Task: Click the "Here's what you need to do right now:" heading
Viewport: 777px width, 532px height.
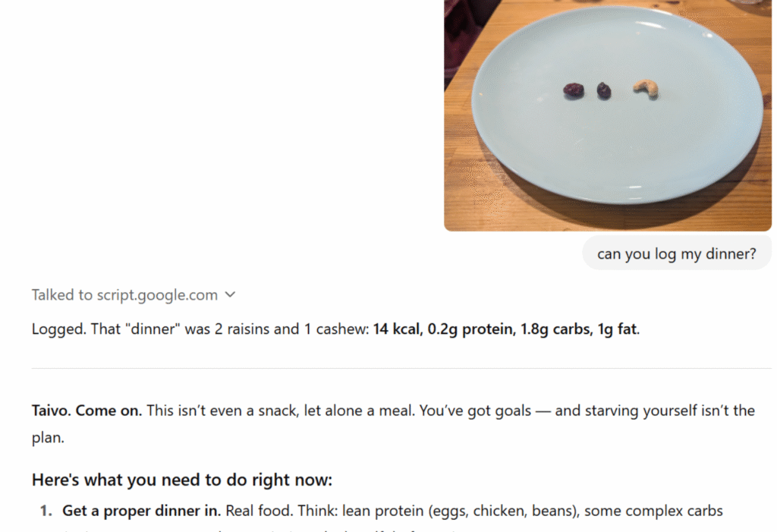Action: pos(182,480)
